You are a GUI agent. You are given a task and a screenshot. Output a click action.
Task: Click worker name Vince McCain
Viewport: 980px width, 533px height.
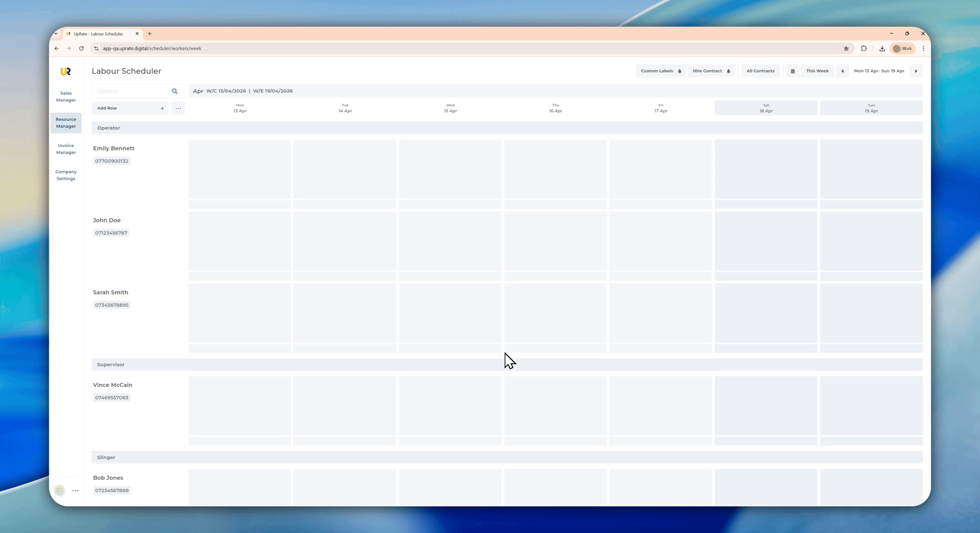pos(113,385)
